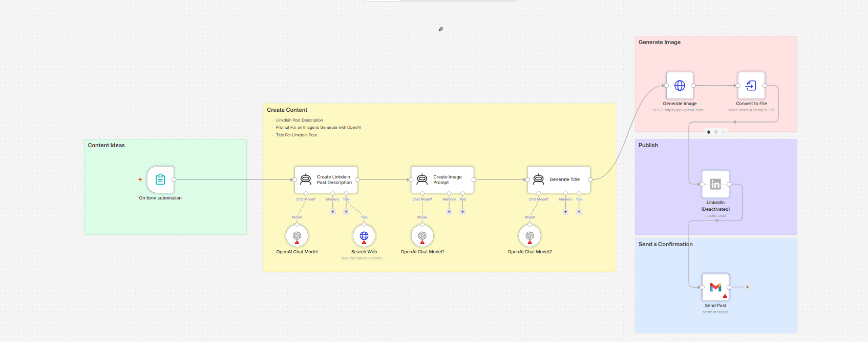Open the On form submission trigger node
The height and width of the screenshot is (342, 868).
[160, 179]
